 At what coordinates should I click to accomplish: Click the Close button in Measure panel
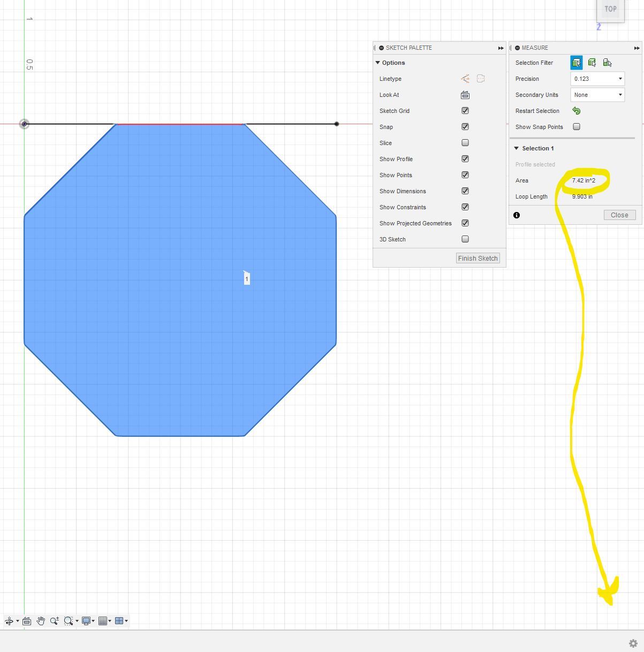(x=620, y=215)
